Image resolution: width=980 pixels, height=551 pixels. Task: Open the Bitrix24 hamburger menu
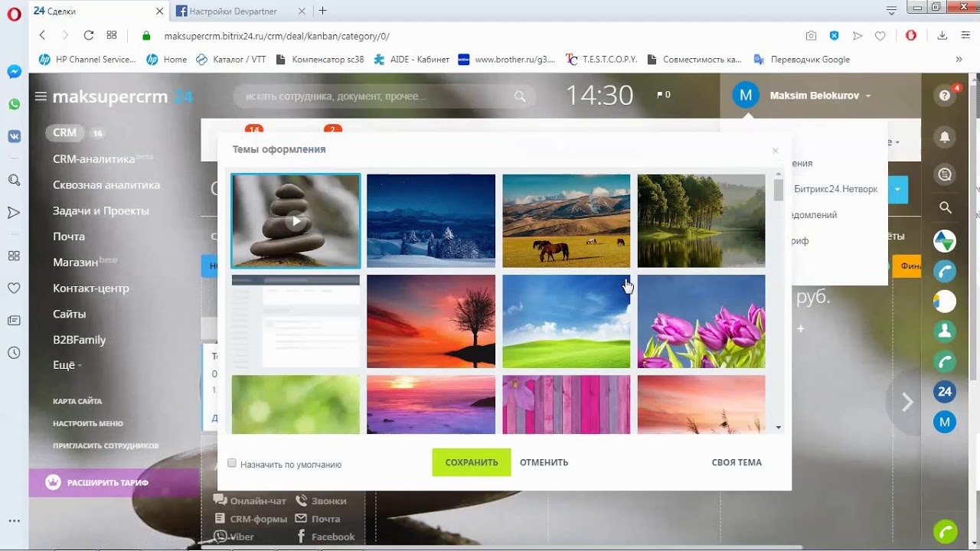[41, 96]
